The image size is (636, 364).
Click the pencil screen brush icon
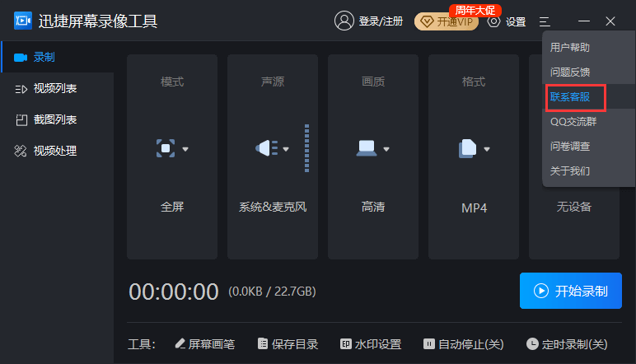pos(180,343)
